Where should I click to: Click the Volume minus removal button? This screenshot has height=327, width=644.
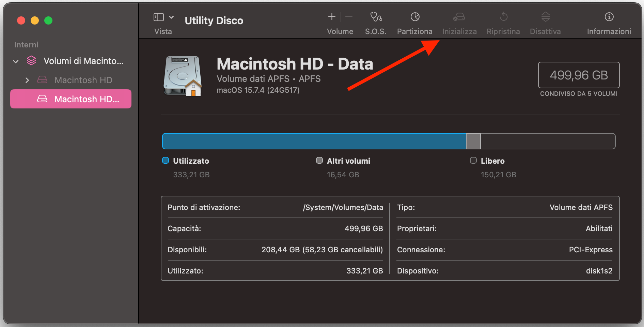pyautogui.click(x=348, y=16)
